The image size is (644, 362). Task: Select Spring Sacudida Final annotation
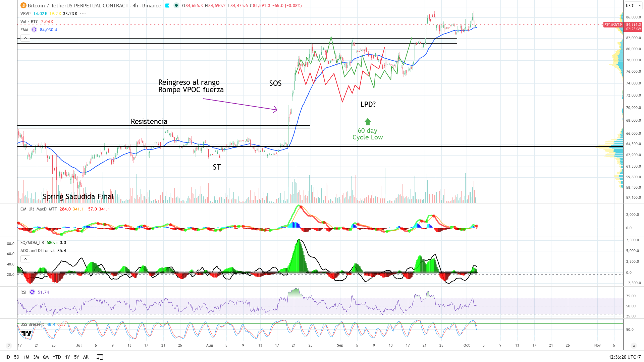pos(78,196)
